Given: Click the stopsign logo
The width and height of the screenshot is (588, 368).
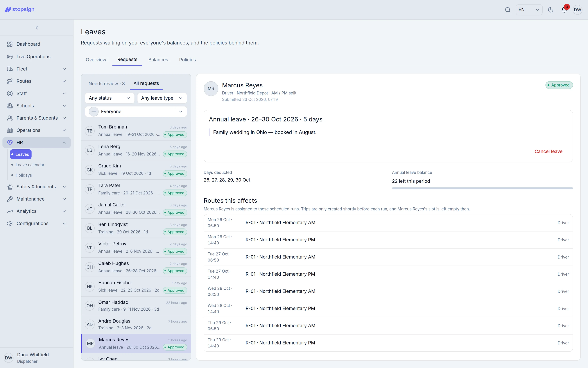Looking at the screenshot, I should 20,10.
